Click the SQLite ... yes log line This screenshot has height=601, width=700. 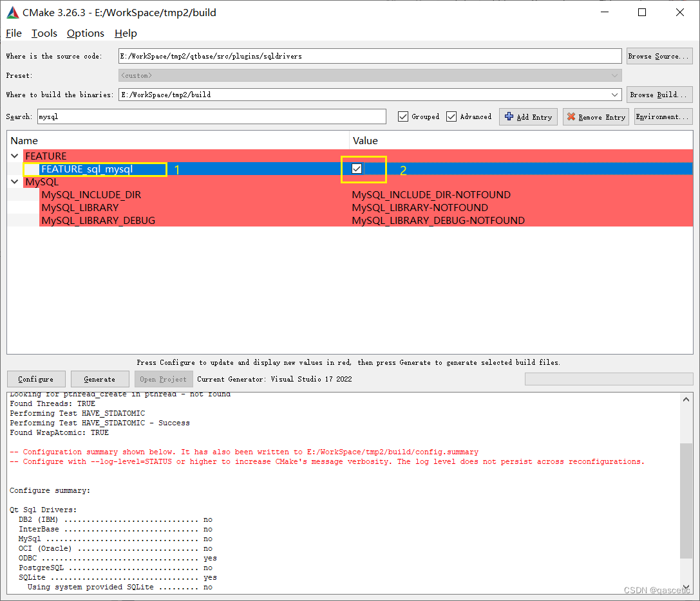(x=118, y=577)
